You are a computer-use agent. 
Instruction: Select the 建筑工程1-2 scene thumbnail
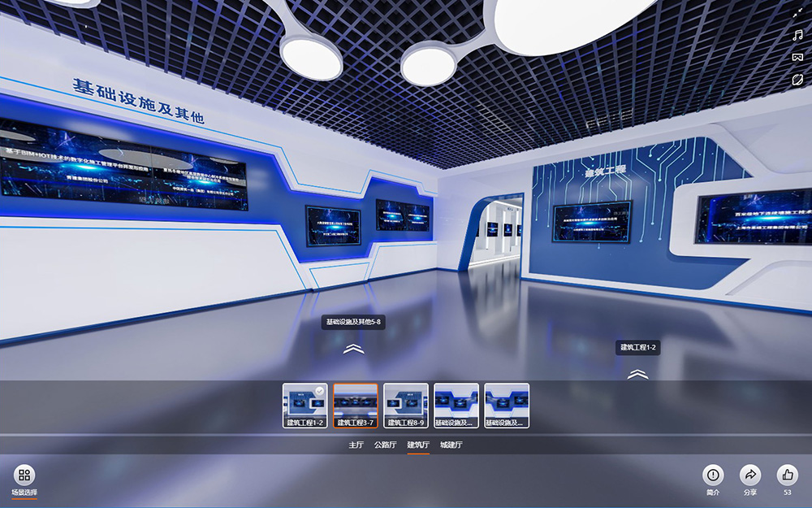coord(305,405)
